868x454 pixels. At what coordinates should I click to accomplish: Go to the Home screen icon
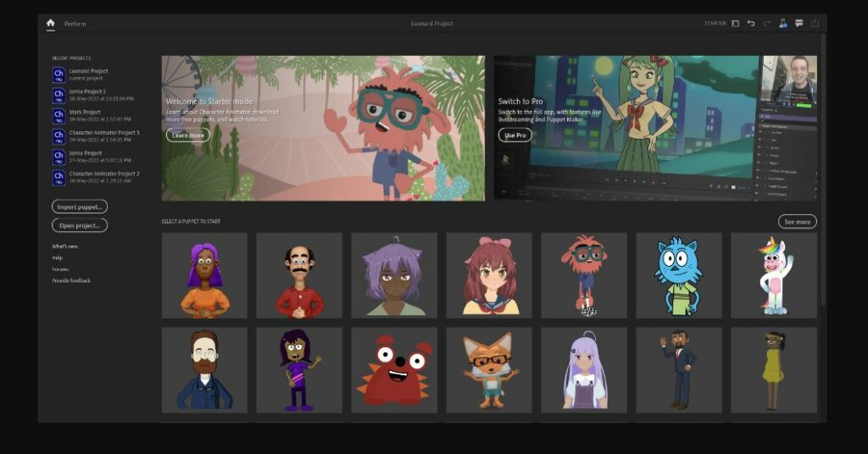tap(50, 23)
